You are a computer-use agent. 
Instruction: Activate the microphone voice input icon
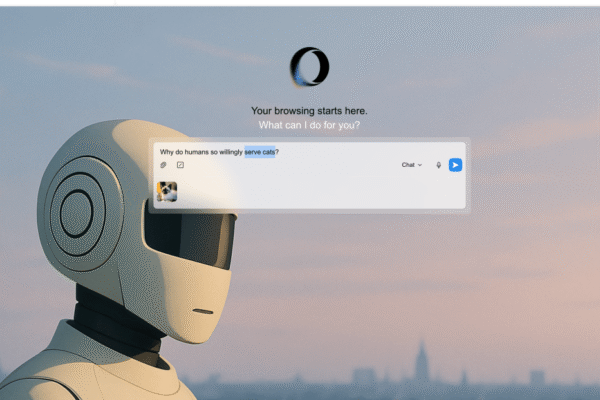[438, 165]
